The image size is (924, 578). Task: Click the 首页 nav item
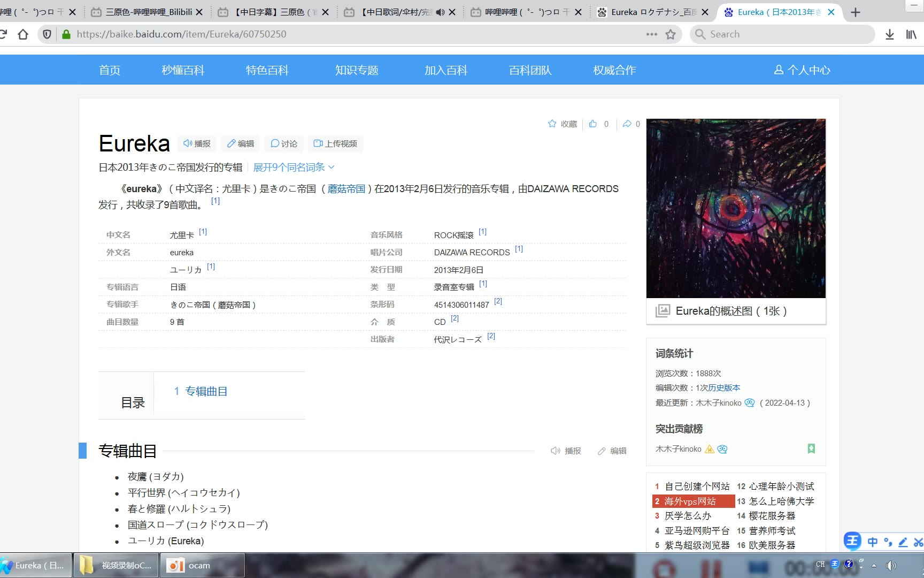[x=110, y=70]
